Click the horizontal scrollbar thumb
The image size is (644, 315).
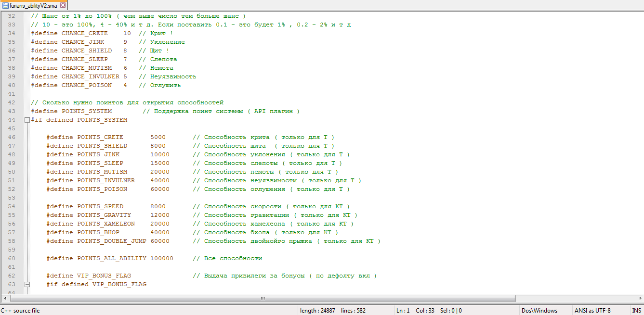(263, 298)
